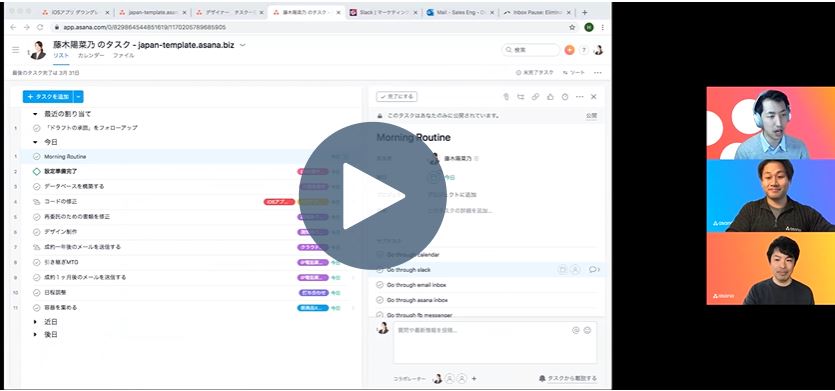The image size is (835, 391).
Task: Go back with the browser back arrow
Action: [x=13, y=27]
